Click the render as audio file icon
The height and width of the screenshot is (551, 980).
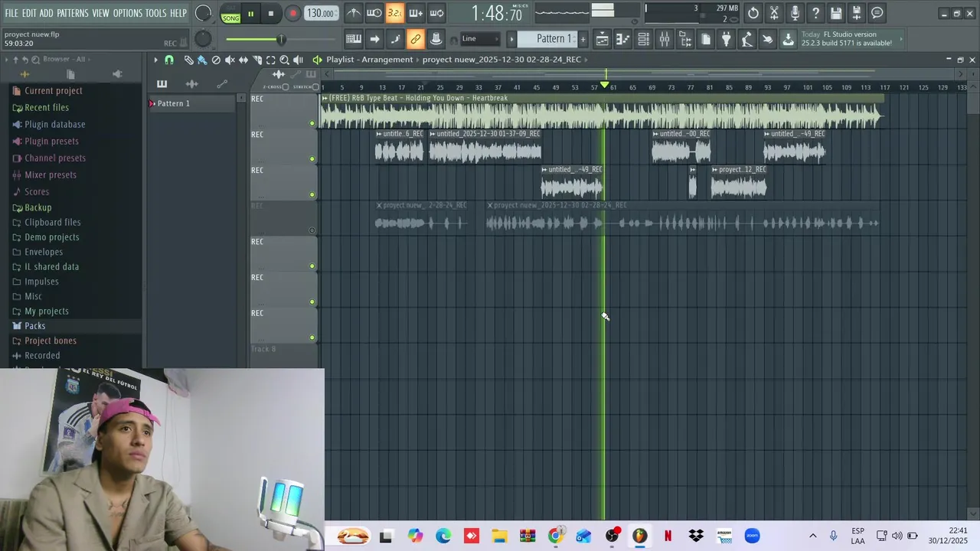[x=857, y=13]
